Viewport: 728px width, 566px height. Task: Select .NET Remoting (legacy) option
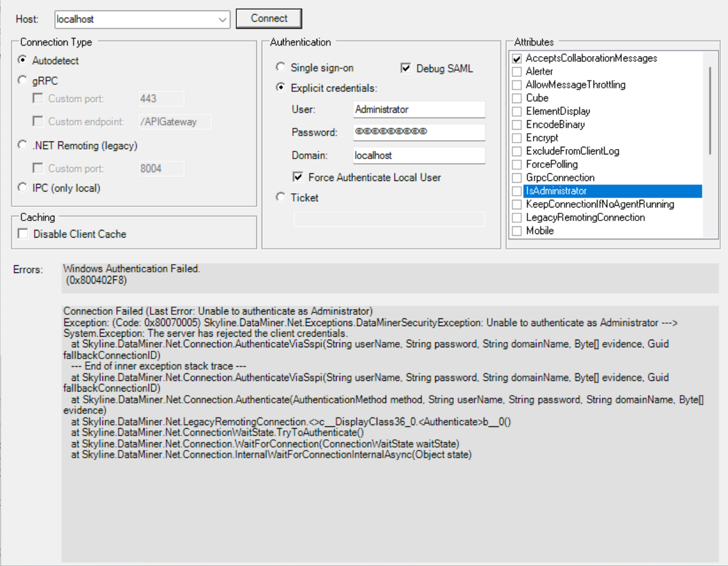[x=22, y=145]
